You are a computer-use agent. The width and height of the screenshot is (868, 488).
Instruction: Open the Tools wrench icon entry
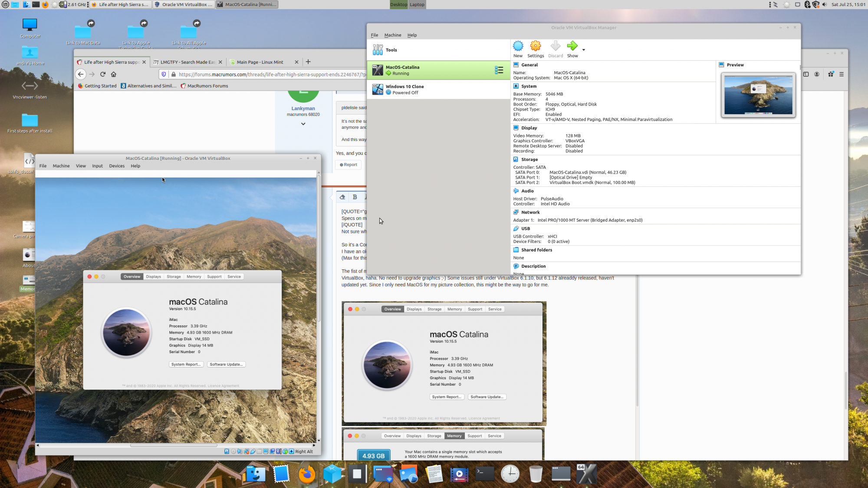(378, 50)
